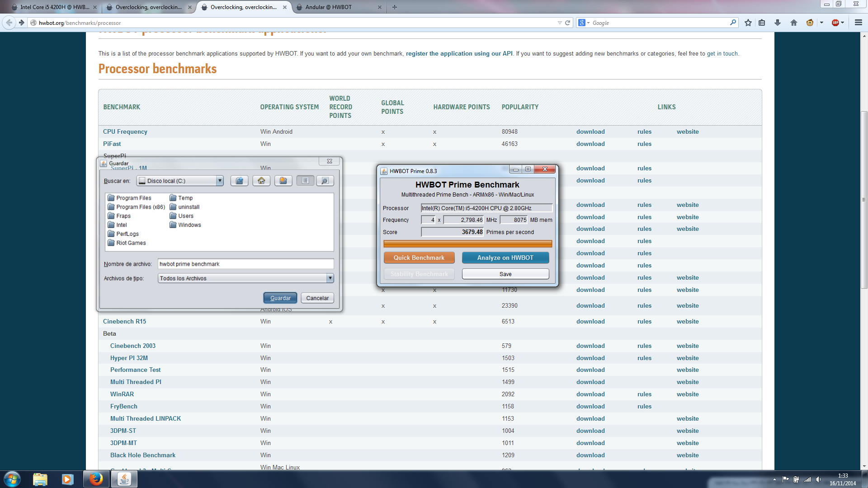Select the Fraps folder

click(119, 216)
